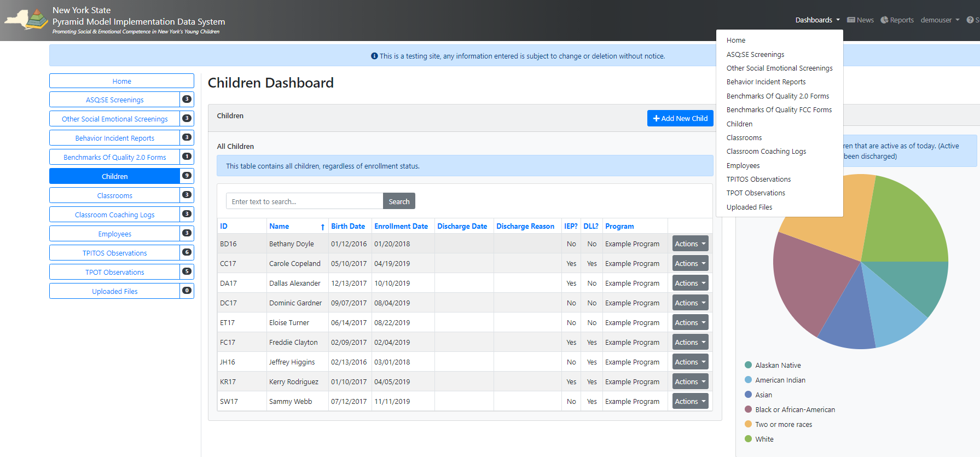Click the sort arrow beside Name column
Image resolution: width=980 pixels, height=457 pixels.
(x=323, y=227)
